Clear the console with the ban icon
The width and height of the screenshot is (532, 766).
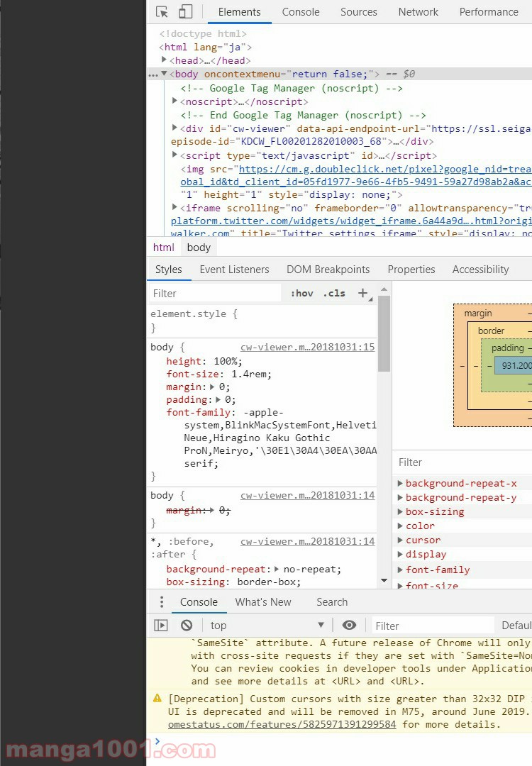click(187, 626)
